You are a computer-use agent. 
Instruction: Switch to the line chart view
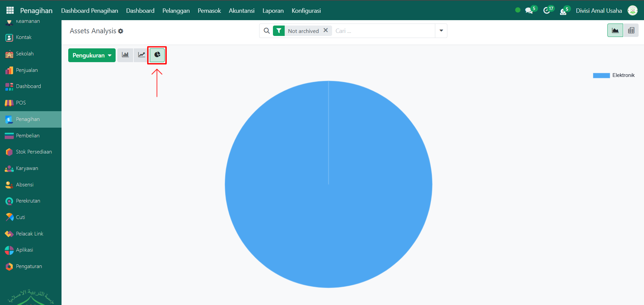(x=142, y=55)
